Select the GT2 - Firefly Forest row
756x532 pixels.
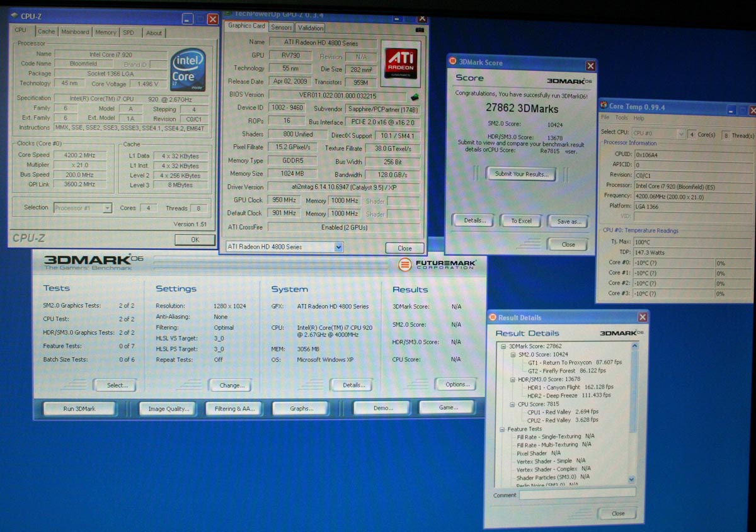pos(566,371)
